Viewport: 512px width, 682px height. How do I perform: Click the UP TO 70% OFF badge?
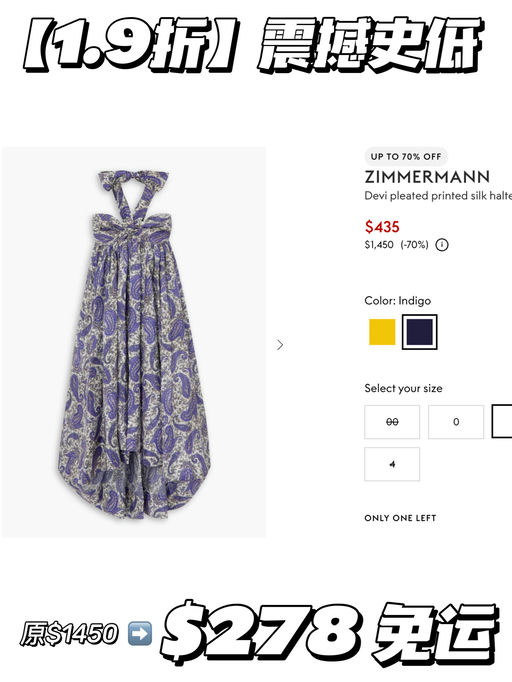[406, 157]
